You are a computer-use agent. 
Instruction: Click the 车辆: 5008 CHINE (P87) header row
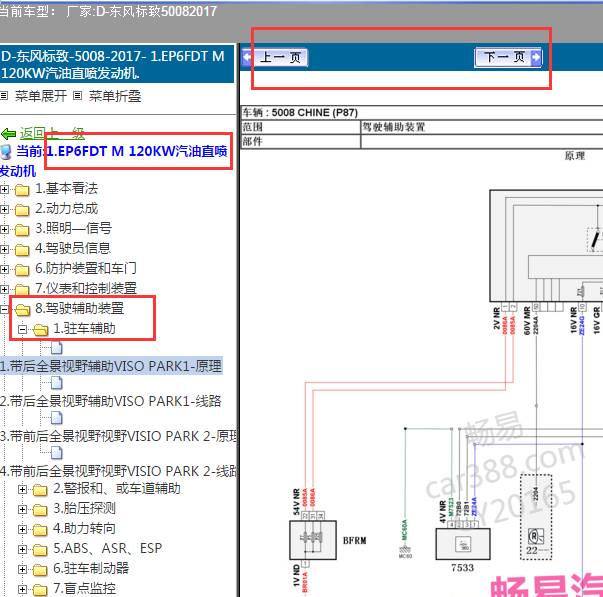pos(422,113)
